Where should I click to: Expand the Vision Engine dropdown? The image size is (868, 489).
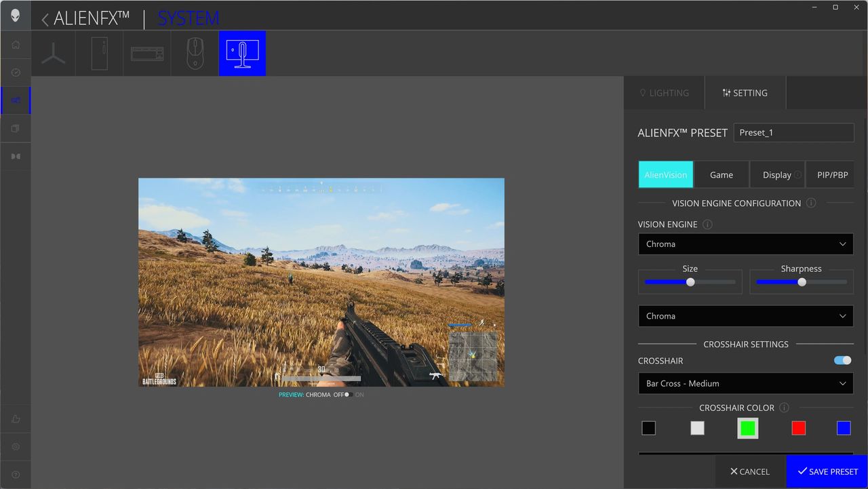coord(745,244)
